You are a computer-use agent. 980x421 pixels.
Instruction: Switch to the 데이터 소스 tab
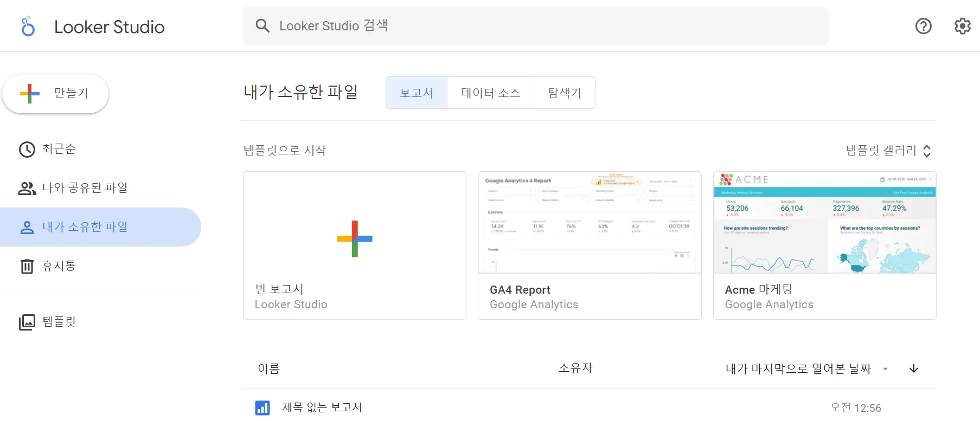tap(490, 93)
